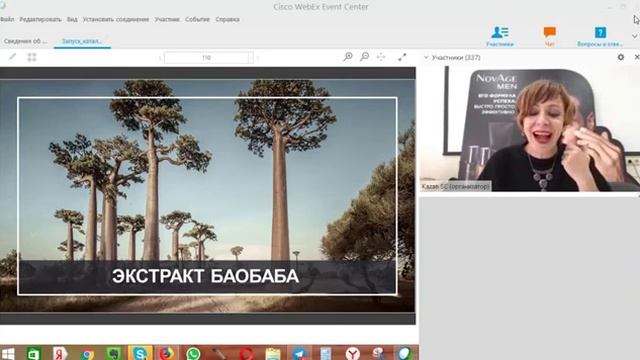Show slide thumbnails grid view
The image size is (640, 360).
coord(32,57)
